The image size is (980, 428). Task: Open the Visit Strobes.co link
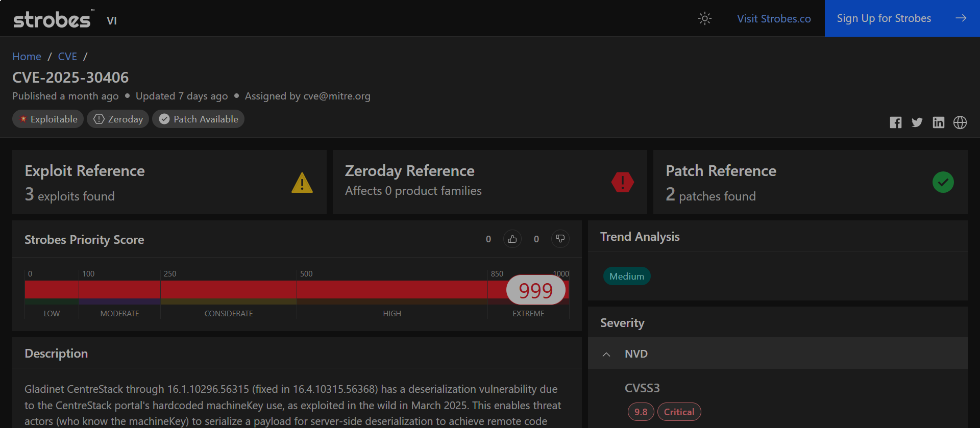tap(774, 18)
